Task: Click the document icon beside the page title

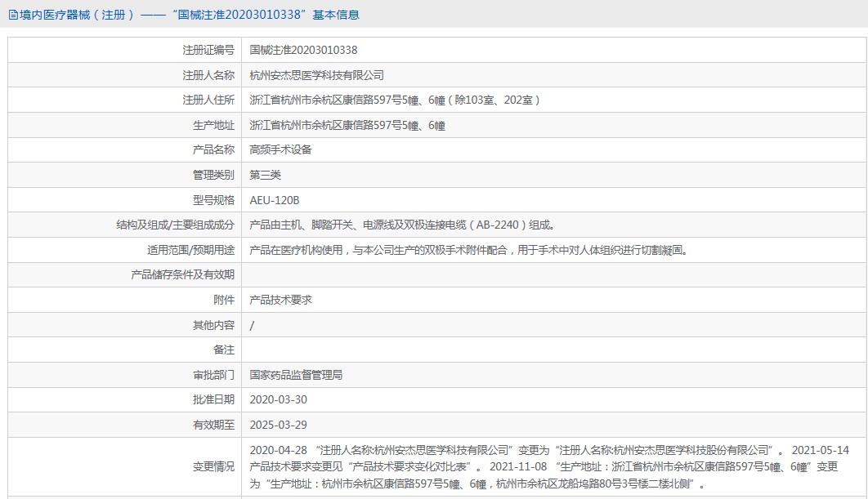Action: click(x=13, y=15)
